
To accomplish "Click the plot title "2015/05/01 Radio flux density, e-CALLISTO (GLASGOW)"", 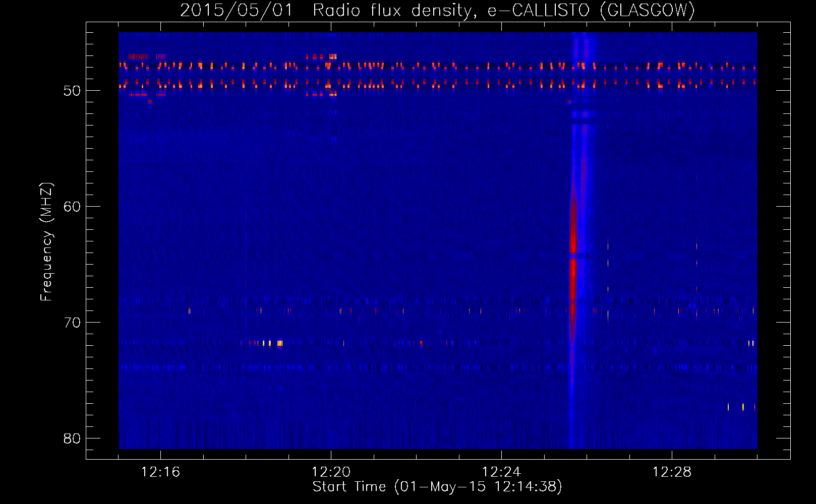I will coord(437,10).
